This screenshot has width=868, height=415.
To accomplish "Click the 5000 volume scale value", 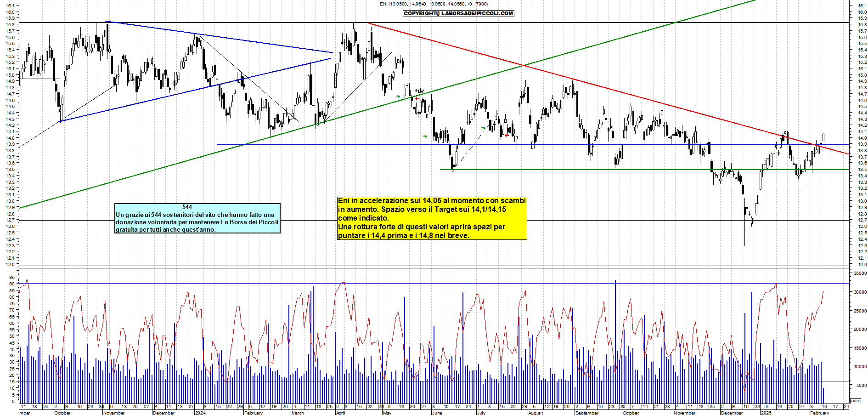I will [x=862, y=385].
